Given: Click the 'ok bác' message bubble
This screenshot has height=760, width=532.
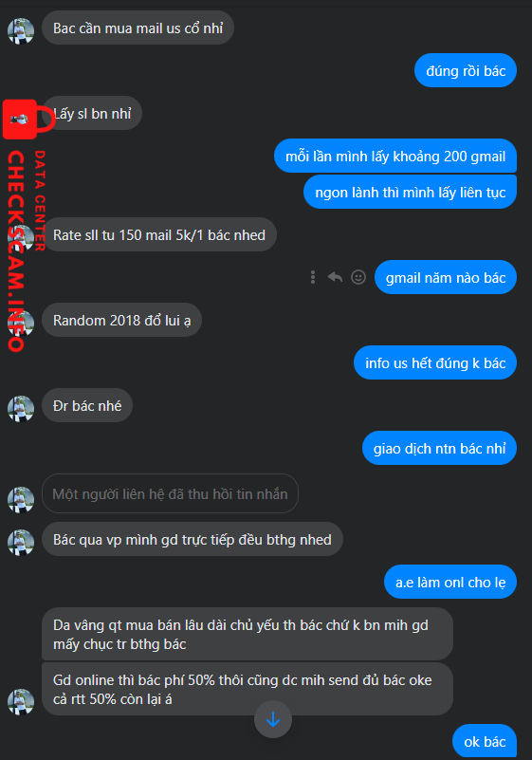Looking at the screenshot, I should pyautogui.click(x=485, y=741).
